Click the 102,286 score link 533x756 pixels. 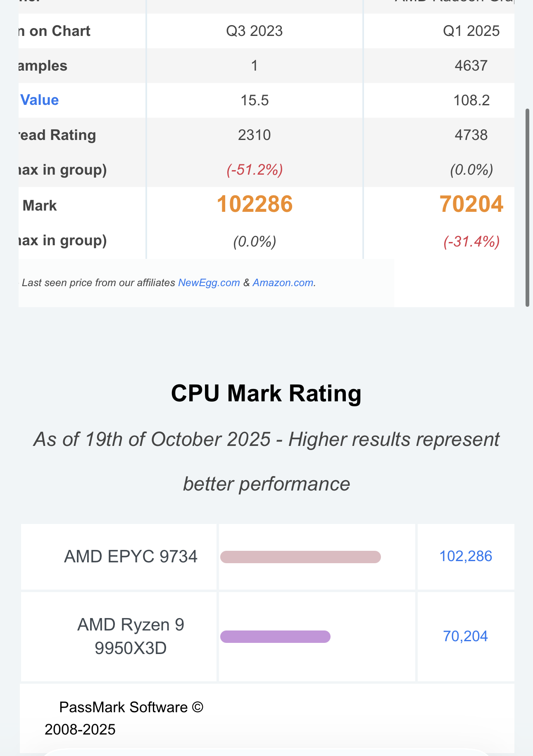tap(465, 557)
